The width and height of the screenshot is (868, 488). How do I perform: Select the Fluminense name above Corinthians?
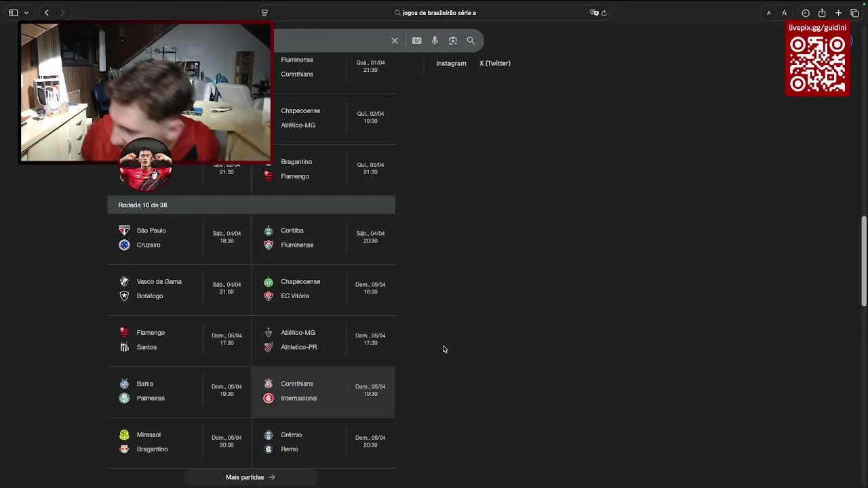pos(297,60)
